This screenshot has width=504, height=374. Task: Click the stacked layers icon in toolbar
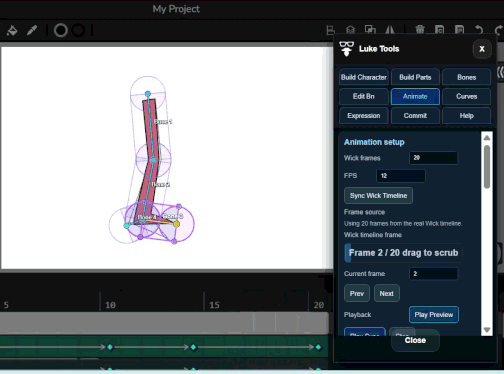350,30
